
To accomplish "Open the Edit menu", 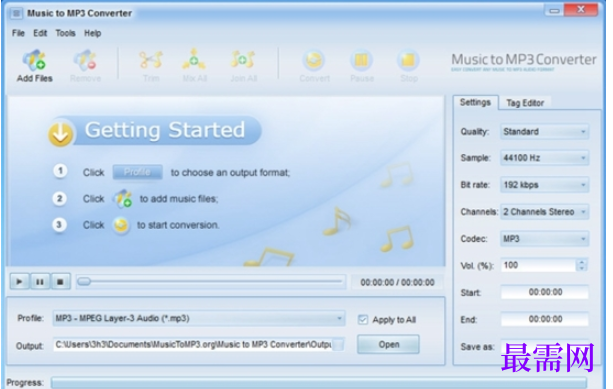I will point(40,33).
